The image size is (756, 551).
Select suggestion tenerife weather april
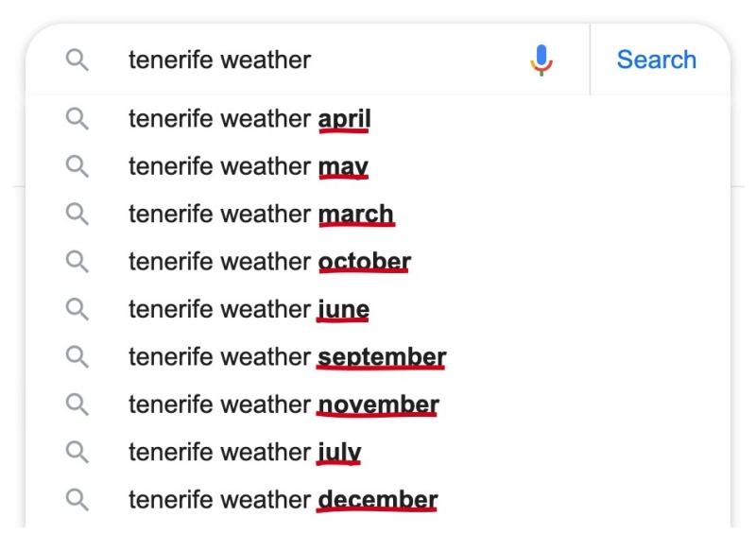pos(378,118)
